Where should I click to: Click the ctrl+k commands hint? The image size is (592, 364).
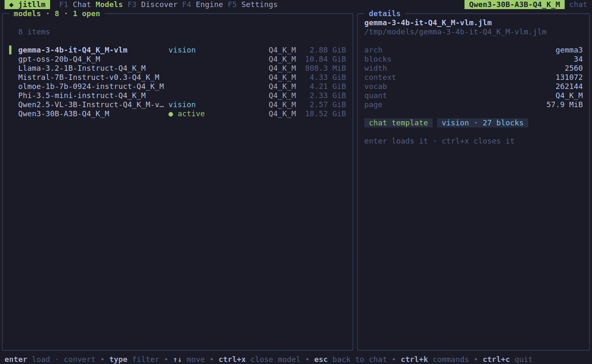[435, 359]
